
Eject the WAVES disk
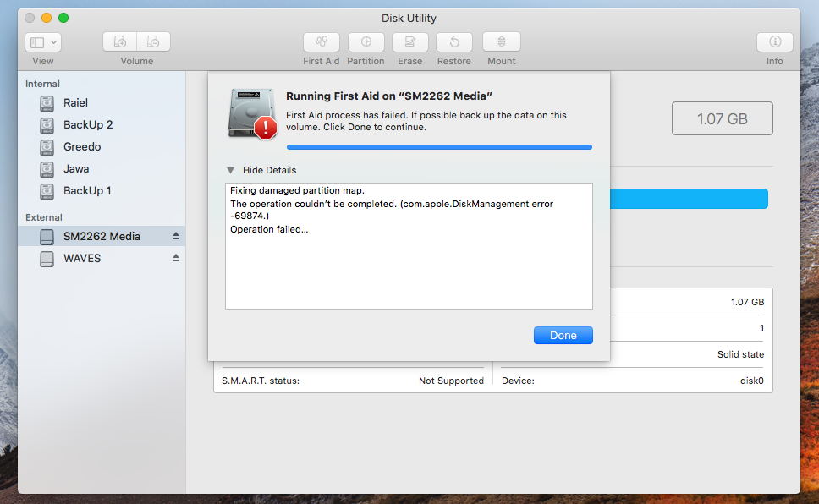click(x=176, y=258)
